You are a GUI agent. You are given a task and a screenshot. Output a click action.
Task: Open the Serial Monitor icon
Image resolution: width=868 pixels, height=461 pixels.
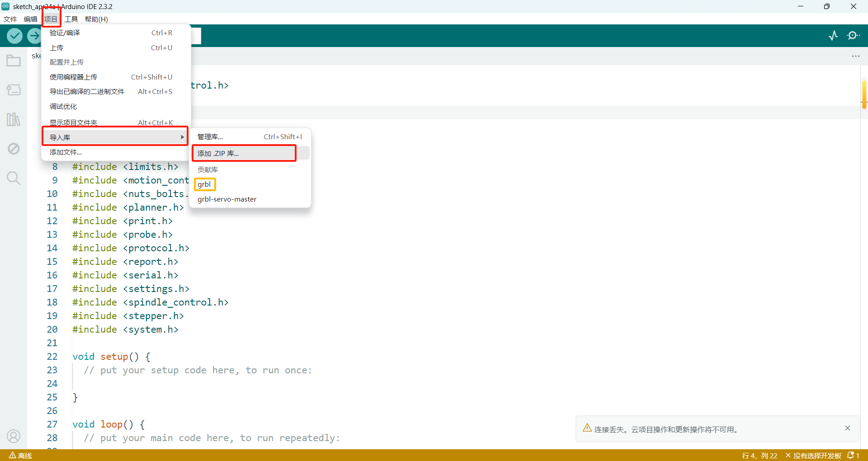[x=853, y=36]
